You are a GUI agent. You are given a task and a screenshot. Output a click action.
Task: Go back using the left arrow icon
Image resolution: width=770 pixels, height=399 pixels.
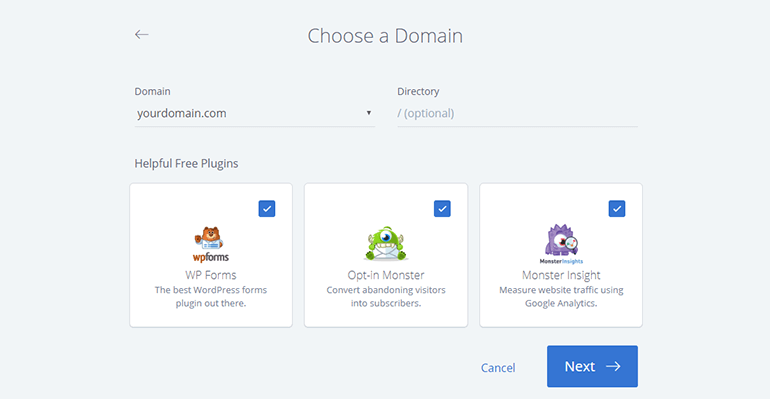click(141, 34)
